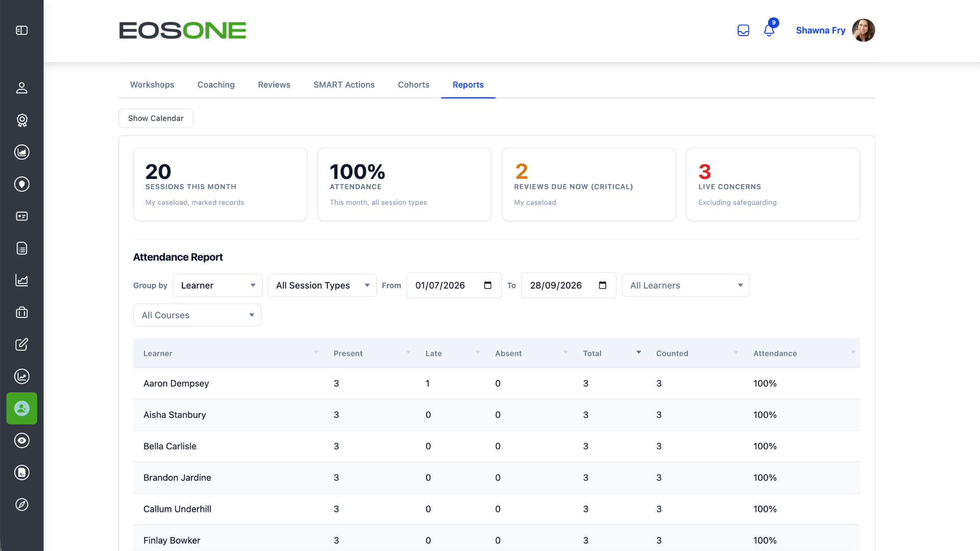The width and height of the screenshot is (980, 551).
Task: Open the circled area chart sidebar icon
Action: point(21,152)
